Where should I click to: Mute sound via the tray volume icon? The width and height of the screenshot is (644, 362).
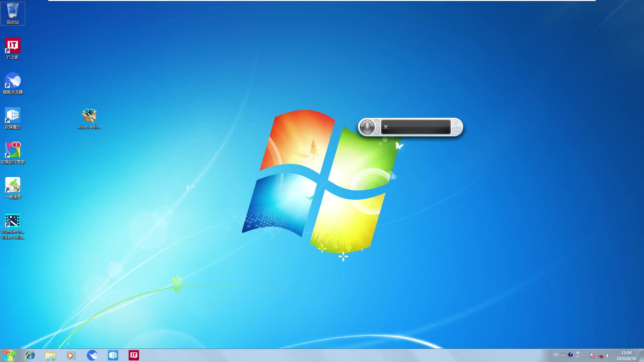click(x=609, y=355)
